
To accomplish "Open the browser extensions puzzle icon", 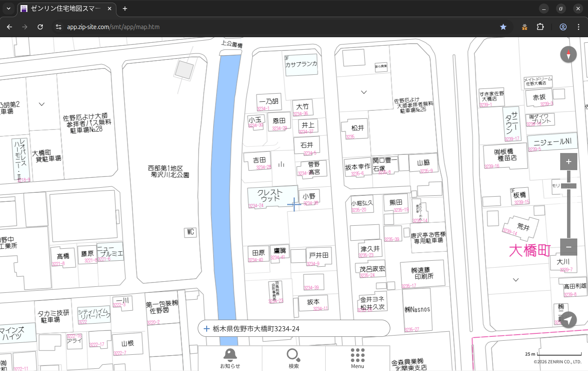I will pyautogui.click(x=540, y=27).
